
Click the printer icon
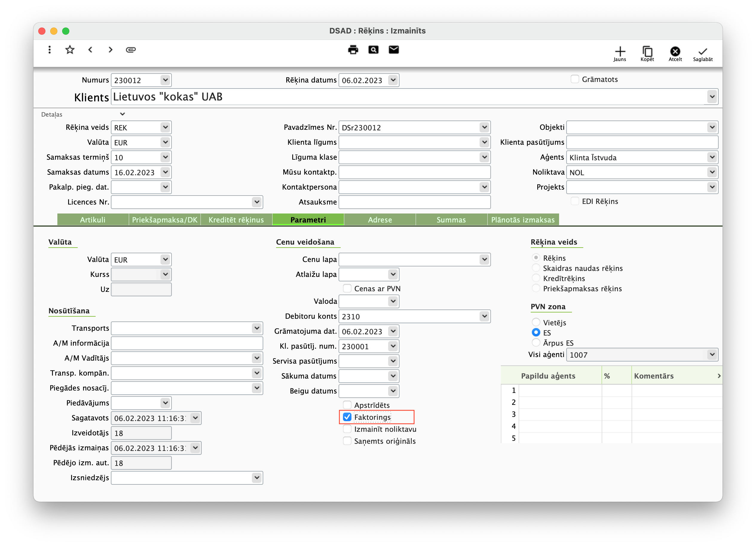click(353, 50)
